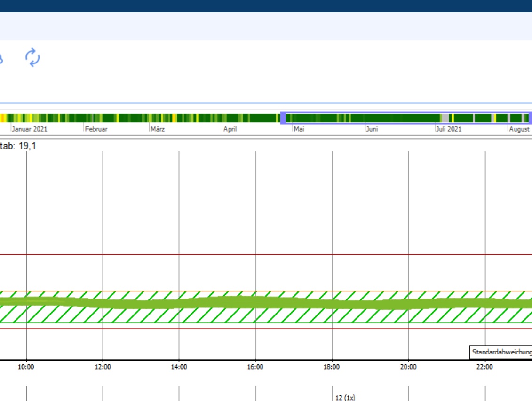
Task: Click the 20:00 time axis label
Action: pyautogui.click(x=408, y=367)
